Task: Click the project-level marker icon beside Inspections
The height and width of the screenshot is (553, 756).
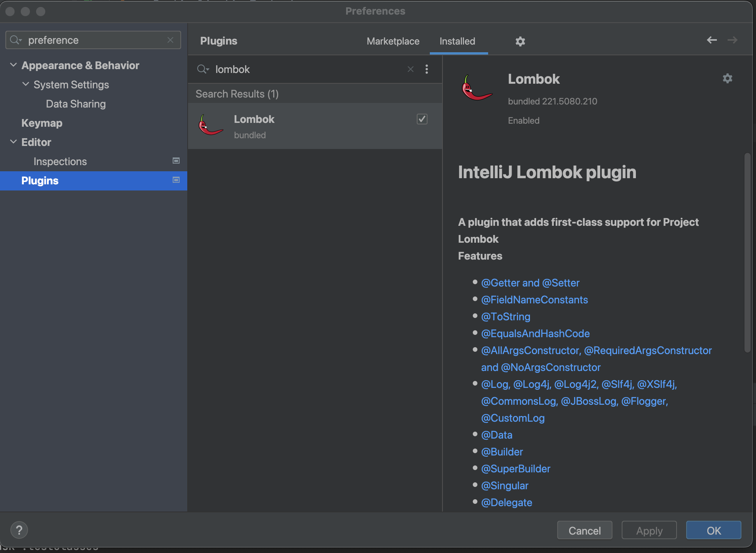Action: click(176, 161)
